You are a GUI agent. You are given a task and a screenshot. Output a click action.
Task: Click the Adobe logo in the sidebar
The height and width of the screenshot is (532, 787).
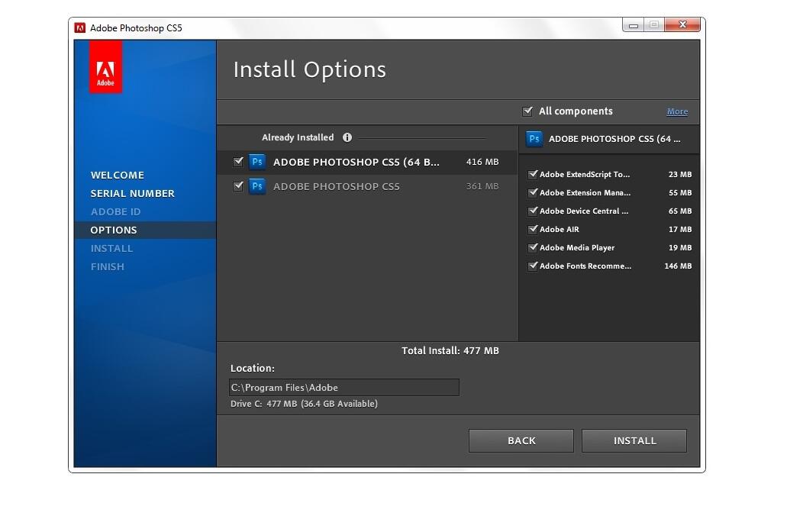tap(105, 66)
